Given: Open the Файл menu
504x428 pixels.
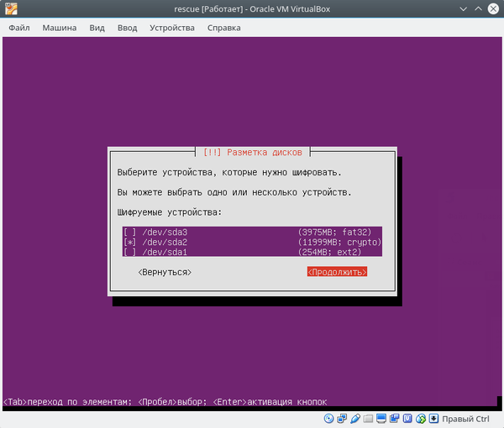Looking at the screenshot, I should click(x=19, y=28).
